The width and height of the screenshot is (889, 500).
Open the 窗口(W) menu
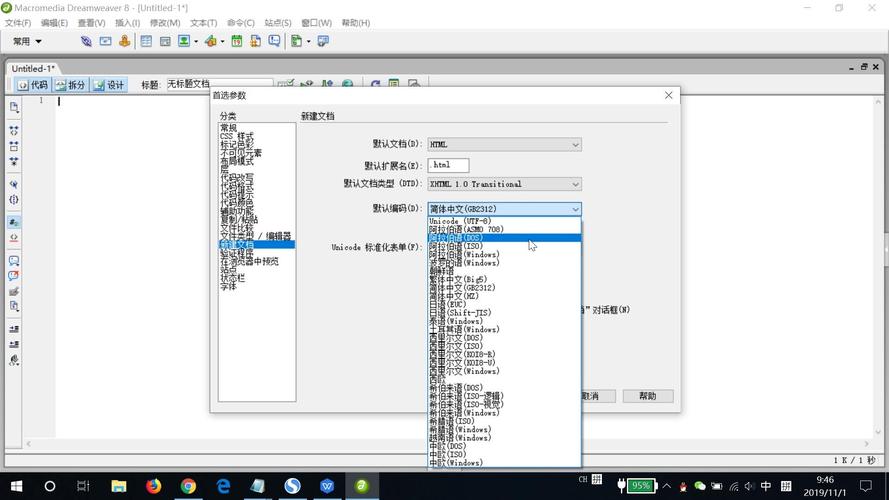(x=316, y=23)
